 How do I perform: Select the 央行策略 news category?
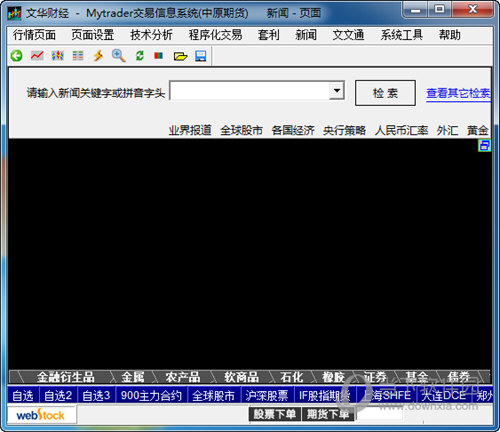coord(344,130)
